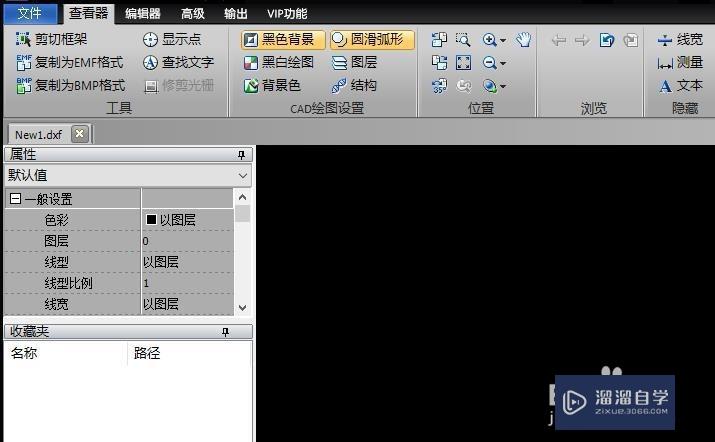715x442 pixels.
Task: Click the blue previous file icon in 浏览
Action: pos(606,40)
